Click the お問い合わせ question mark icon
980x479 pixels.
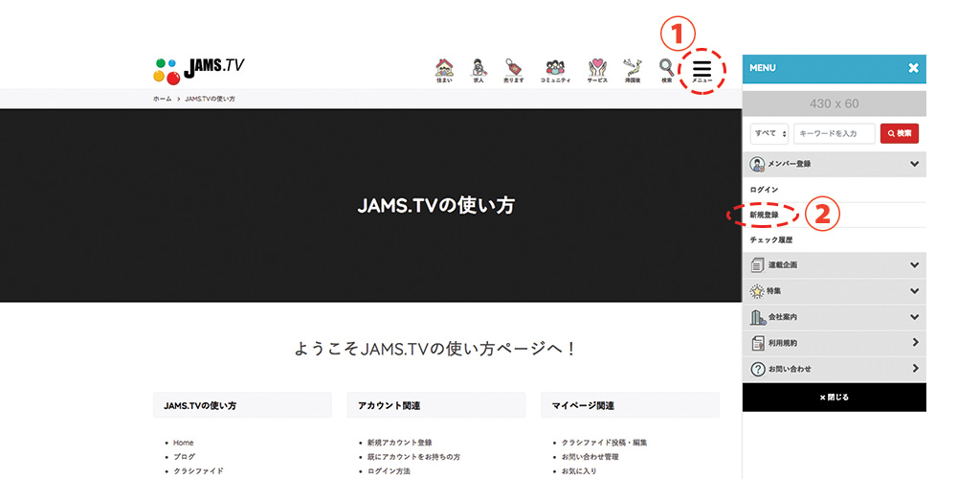pyautogui.click(x=758, y=369)
